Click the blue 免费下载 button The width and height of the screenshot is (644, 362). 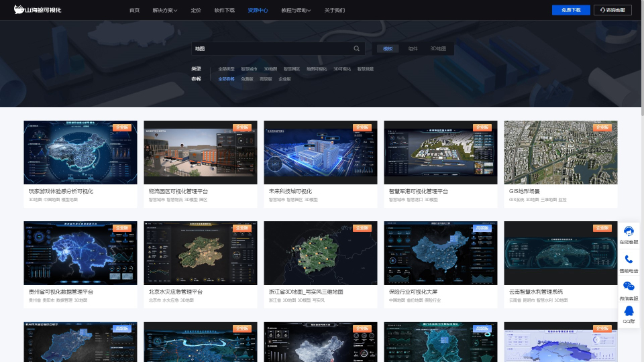pos(571,10)
